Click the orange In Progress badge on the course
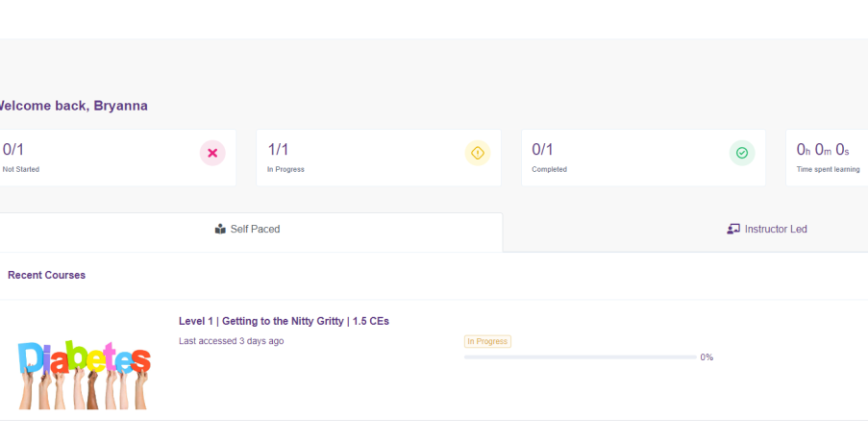 pyautogui.click(x=487, y=341)
